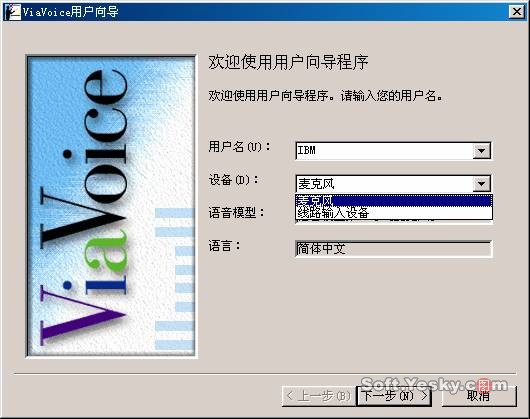This screenshot has height=419, width=530.
Task: Click the 用户名(U) label
Action: coord(239,147)
